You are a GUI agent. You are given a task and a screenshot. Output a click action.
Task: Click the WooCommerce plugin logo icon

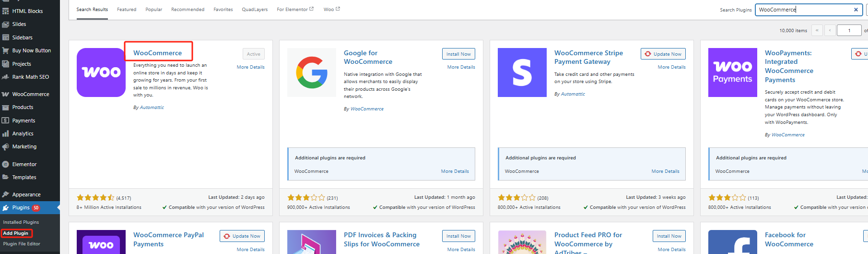pos(101,73)
